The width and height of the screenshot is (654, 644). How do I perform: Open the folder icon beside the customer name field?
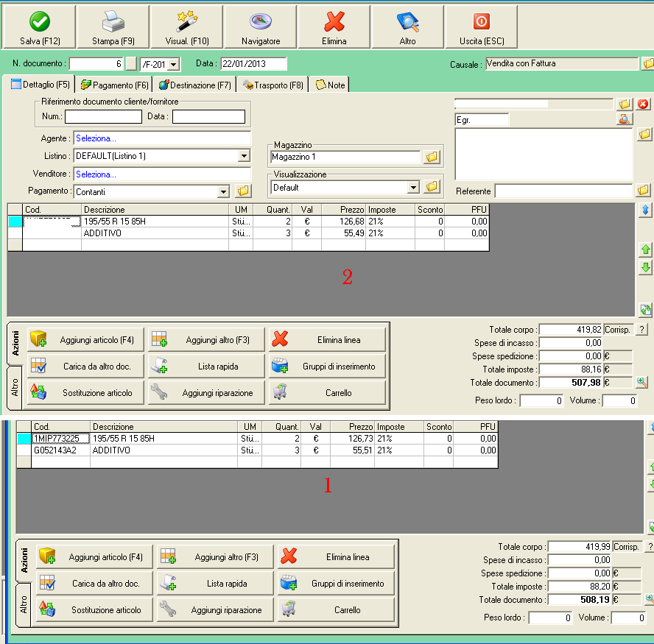point(625,104)
